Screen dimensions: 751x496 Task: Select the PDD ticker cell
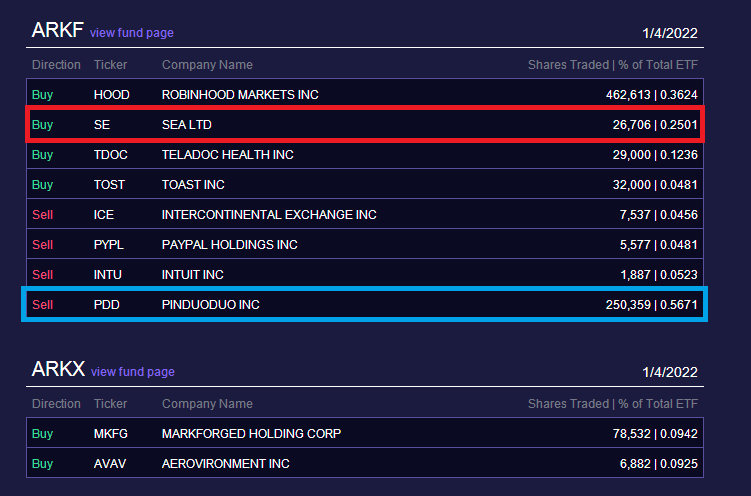(x=107, y=305)
